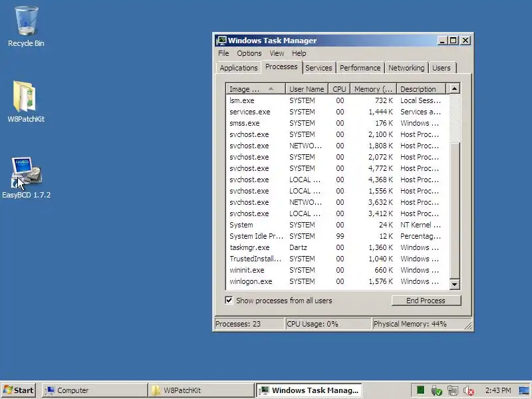532x399 pixels.
Task: Open the View menu
Action: pos(277,53)
